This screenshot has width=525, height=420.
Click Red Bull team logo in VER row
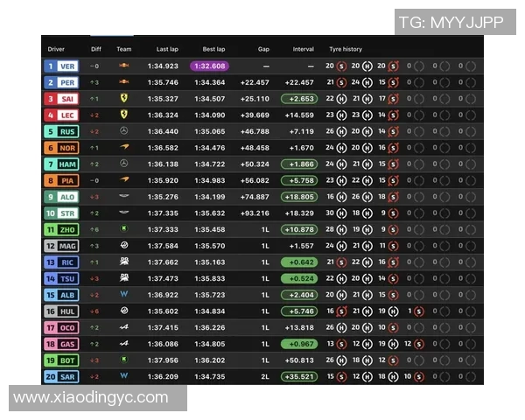click(x=124, y=66)
